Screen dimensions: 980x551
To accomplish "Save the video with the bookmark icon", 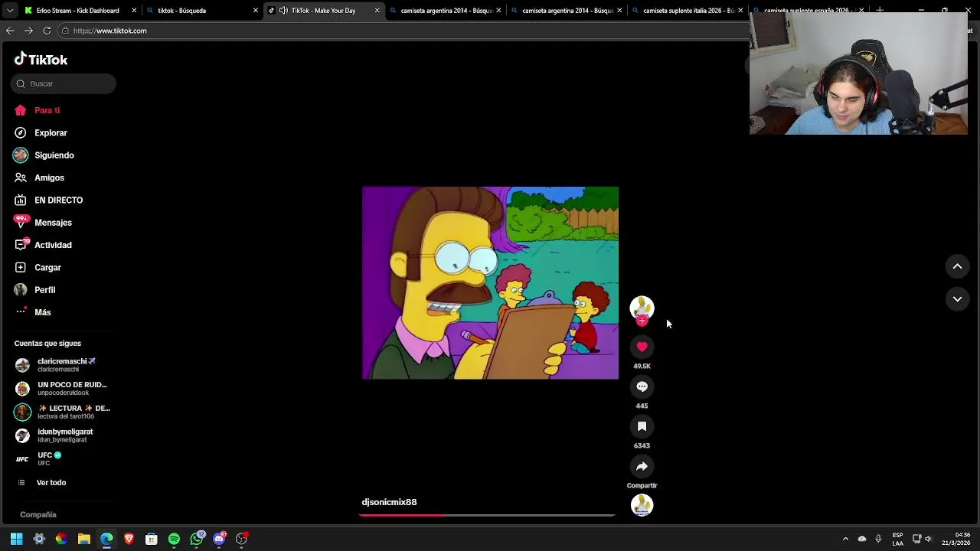I will click(642, 426).
